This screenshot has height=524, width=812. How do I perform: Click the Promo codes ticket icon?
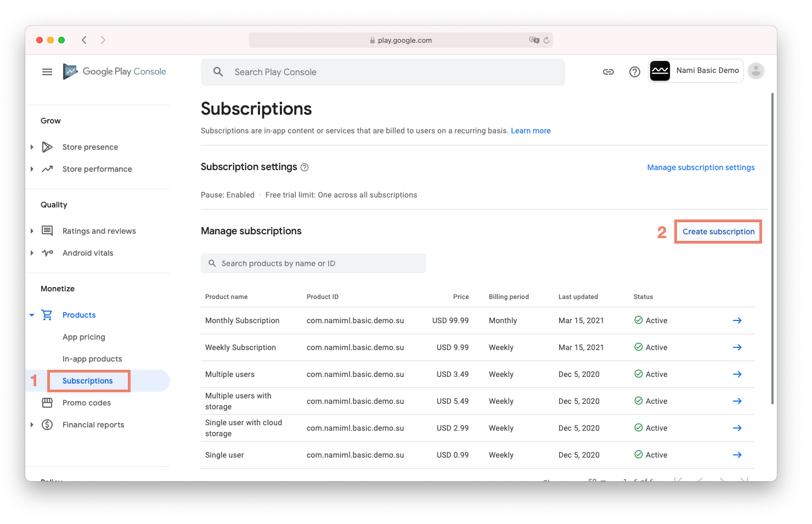[x=47, y=403]
